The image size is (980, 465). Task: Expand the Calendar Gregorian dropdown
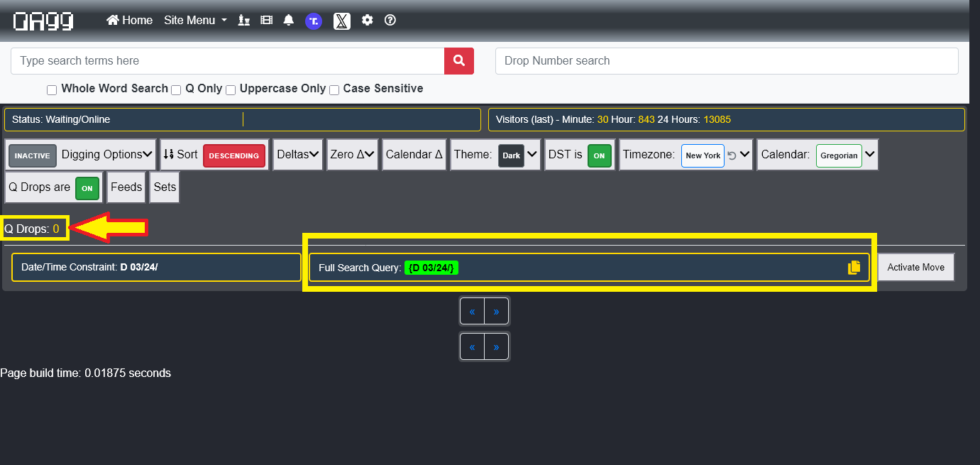869,155
